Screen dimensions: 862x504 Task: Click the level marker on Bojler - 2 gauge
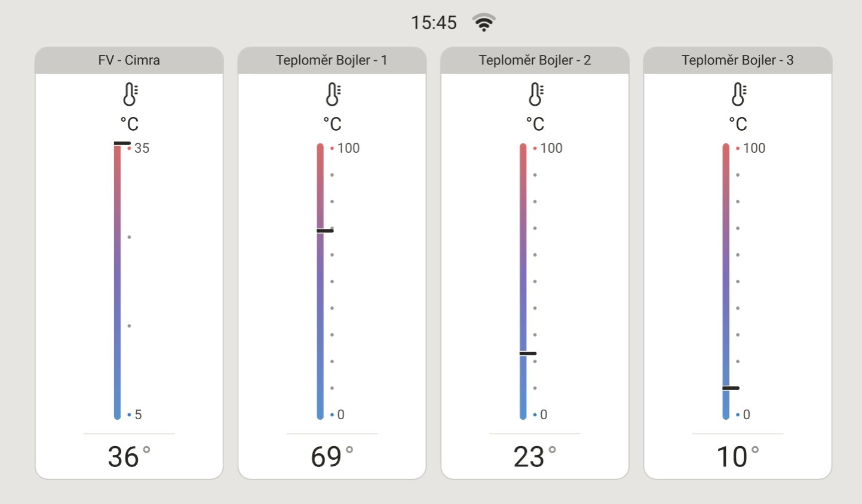(528, 354)
